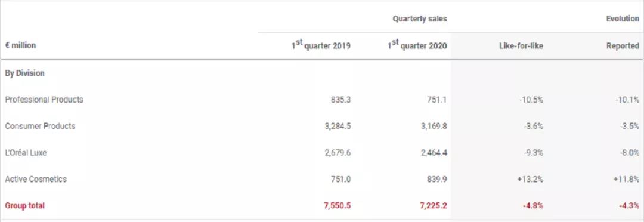
Task: Select the +11.8% Active Cosmetics reported value
Action: coord(627,179)
